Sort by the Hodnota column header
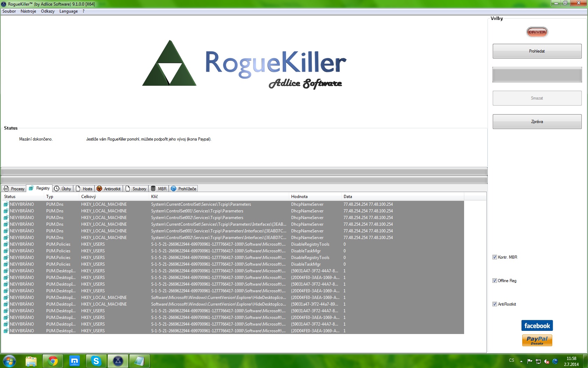The image size is (588, 368). (315, 197)
